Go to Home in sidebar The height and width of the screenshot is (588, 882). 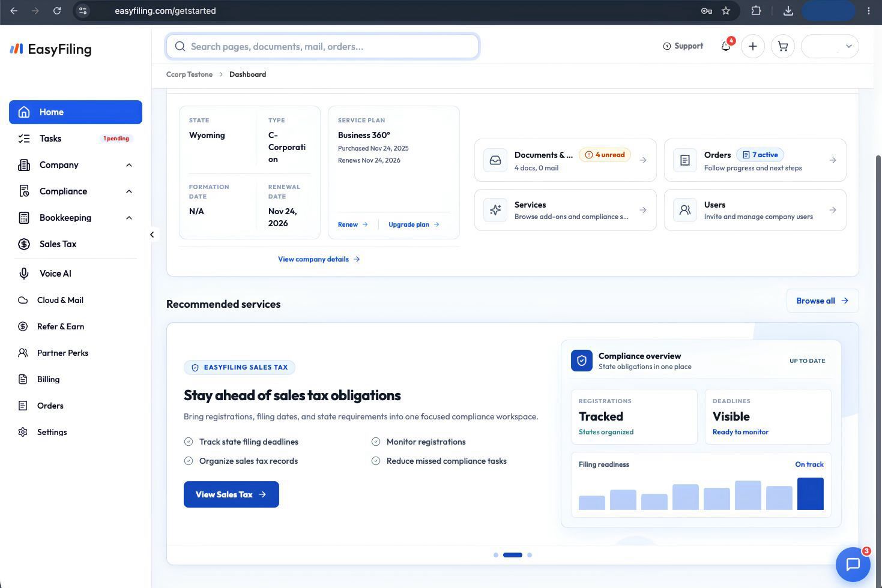click(x=76, y=112)
